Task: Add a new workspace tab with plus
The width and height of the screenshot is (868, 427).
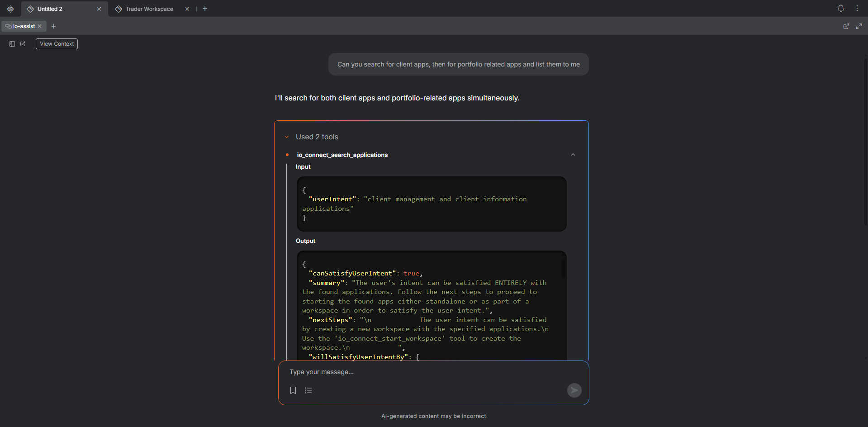Action: pyautogui.click(x=205, y=9)
